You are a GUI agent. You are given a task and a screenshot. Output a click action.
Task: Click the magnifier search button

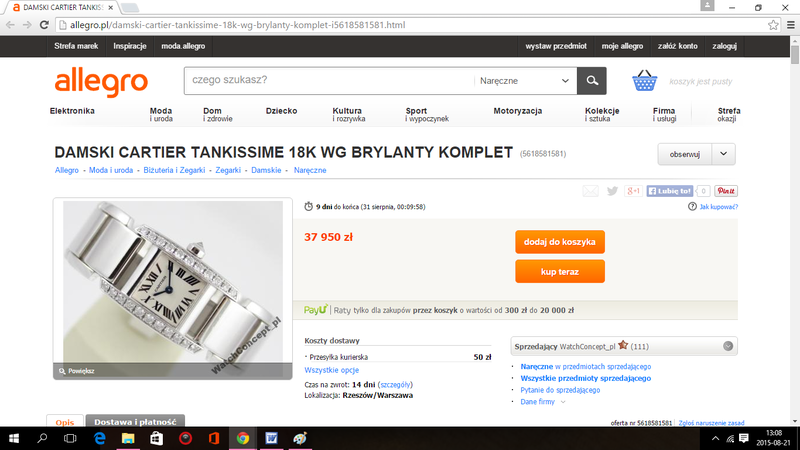point(592,81)
